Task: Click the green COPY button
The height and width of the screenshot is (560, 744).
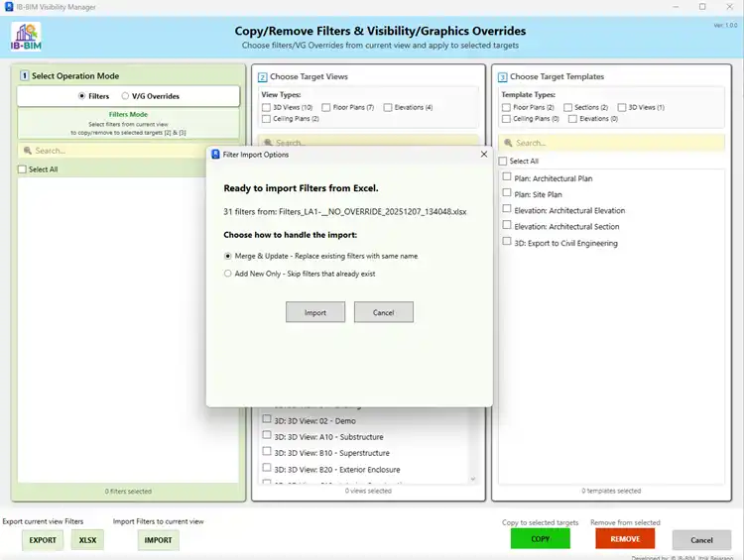Action: pyautogui.click(x=541, y=539)
